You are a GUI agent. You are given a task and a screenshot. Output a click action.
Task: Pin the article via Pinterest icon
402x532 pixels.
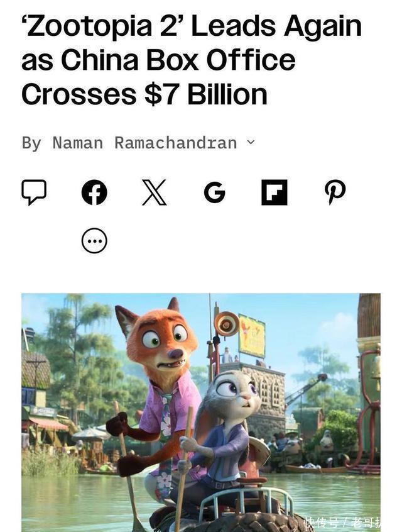click(335, 192)
